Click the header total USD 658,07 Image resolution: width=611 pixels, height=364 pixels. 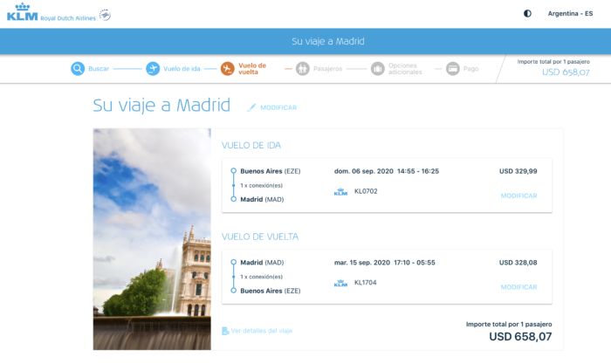point(566,72)
